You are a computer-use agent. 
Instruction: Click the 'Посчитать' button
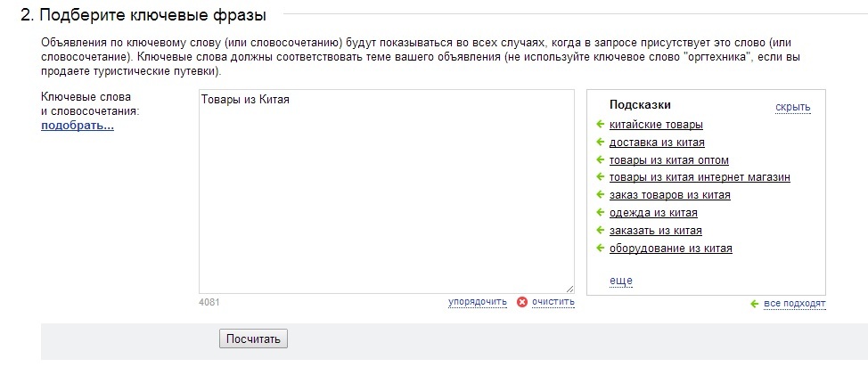(x=253, y=338)
